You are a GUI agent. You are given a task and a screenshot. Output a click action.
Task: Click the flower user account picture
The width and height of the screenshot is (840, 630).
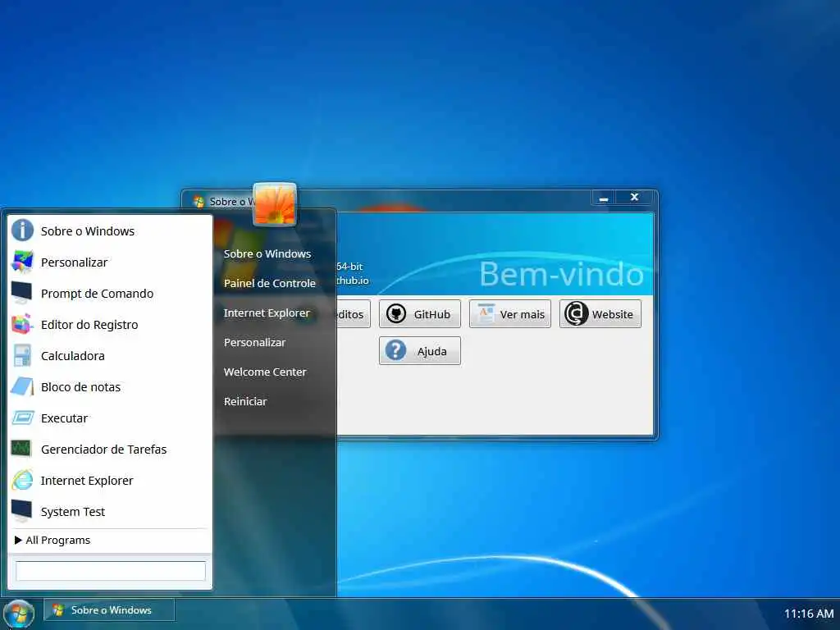click(274, 204)
